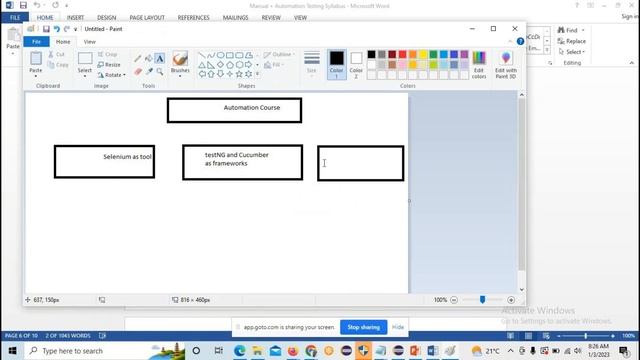The width and height of the screenshot is (640, 360).
Task: Activate Color 1 foreground selector
Action: (x=336, y=64)
